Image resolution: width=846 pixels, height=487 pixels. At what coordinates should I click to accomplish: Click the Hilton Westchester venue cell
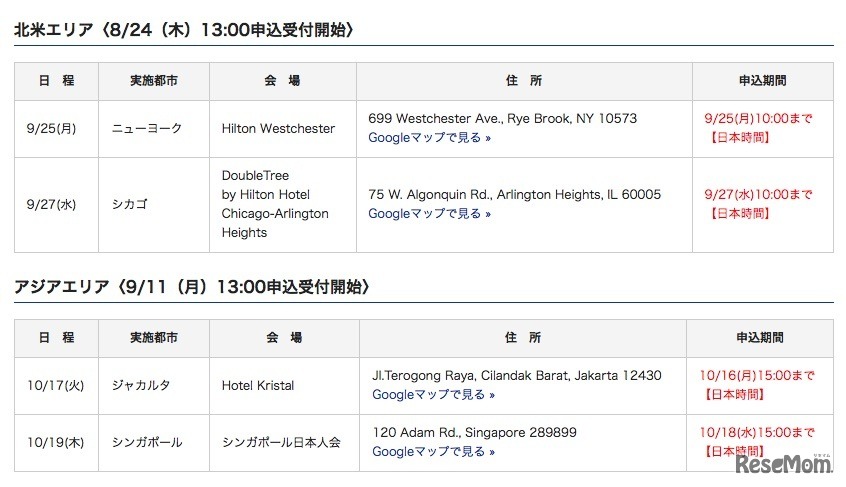(x=278, y=129)
